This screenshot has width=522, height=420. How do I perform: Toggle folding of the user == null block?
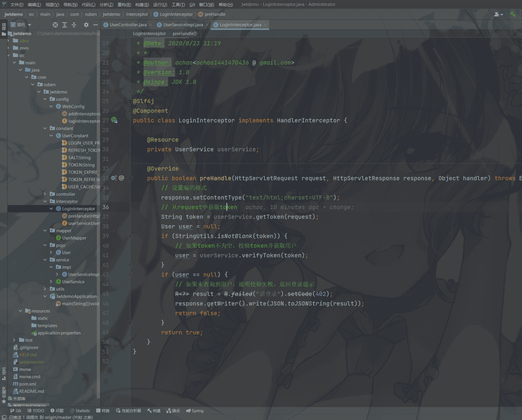(x=130, y=275)
